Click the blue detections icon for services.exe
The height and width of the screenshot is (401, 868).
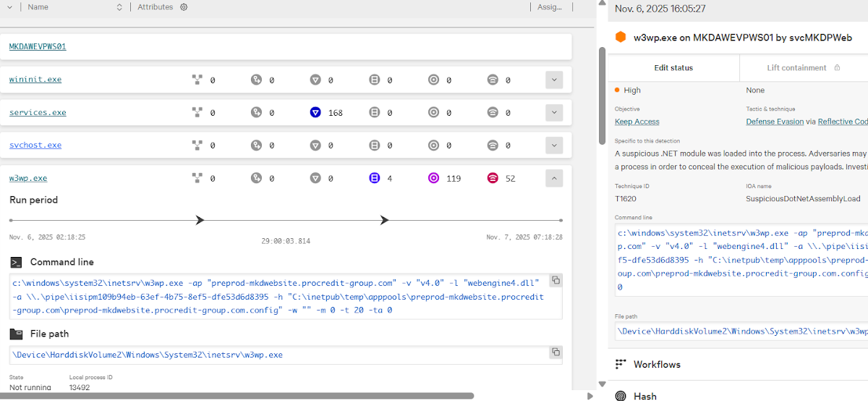(x=315, y=112)
